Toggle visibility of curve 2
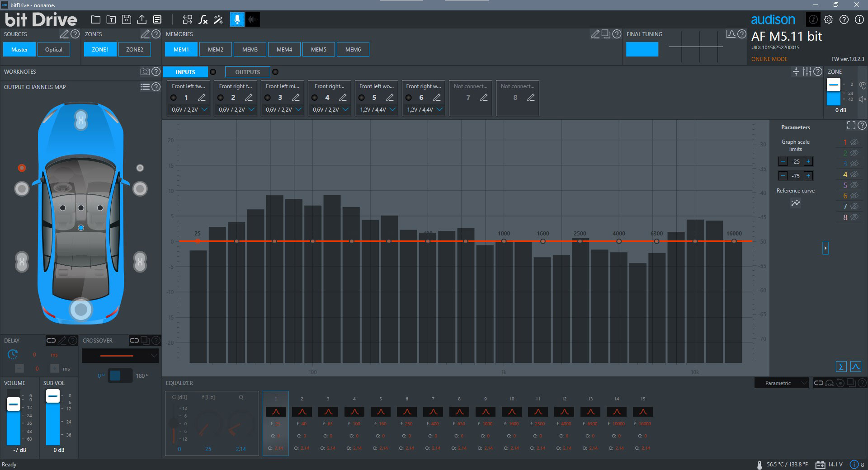Image resolution: width=868 pixels, height=470 pixels. (x=854, y=153)
